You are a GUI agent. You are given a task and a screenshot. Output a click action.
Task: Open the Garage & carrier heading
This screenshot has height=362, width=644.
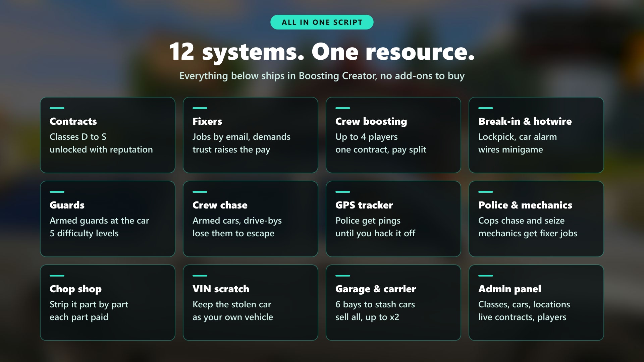(376, 289)
